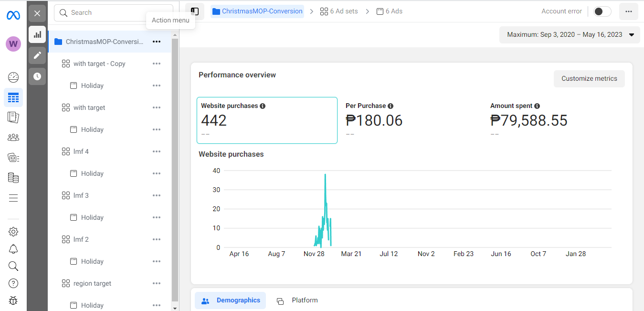Switch to the Demographics tab

coord(231,300)
